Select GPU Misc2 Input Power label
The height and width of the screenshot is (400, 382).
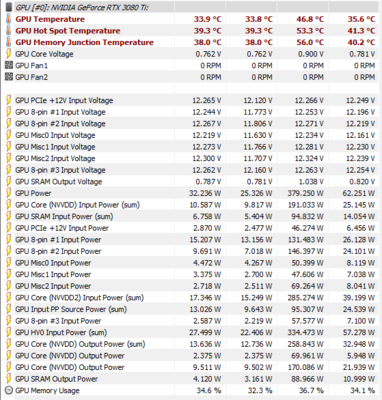53,286
